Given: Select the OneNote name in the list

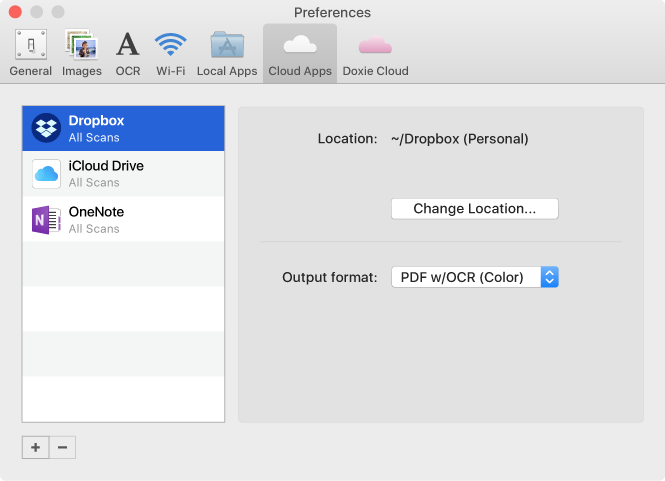Looking at the screenshot, I should tap(96, 212).
